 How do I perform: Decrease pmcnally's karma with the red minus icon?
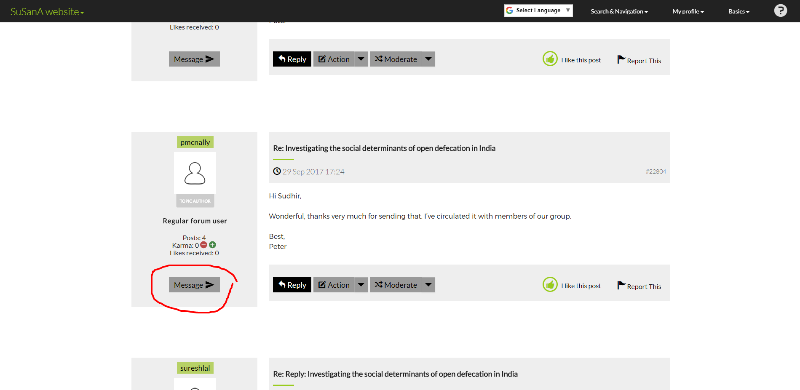tap(204, 245)
